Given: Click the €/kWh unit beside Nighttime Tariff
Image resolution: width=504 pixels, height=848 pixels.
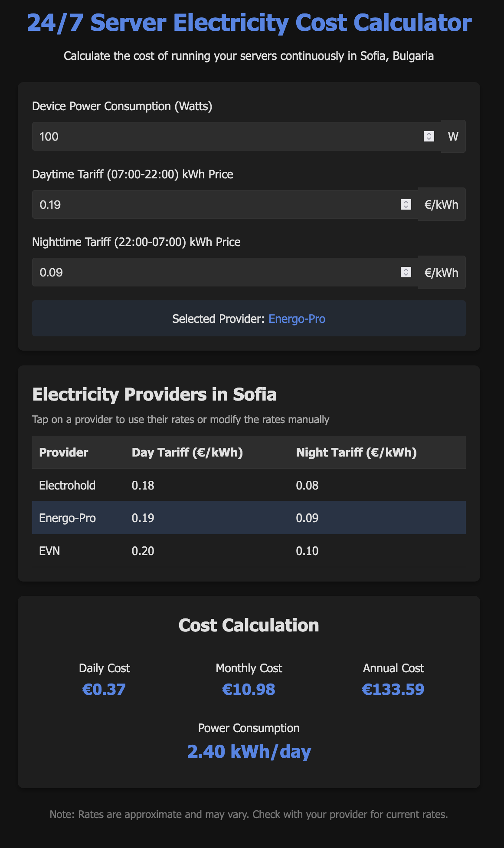Looking at the screenshot, I should tap(441, 273).
